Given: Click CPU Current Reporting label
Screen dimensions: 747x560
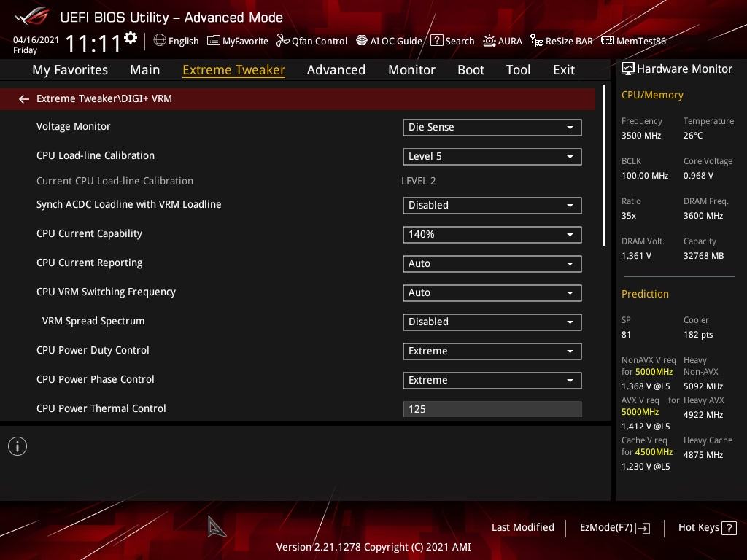Looking at the screenshot, I should click(x=89, y=262).
